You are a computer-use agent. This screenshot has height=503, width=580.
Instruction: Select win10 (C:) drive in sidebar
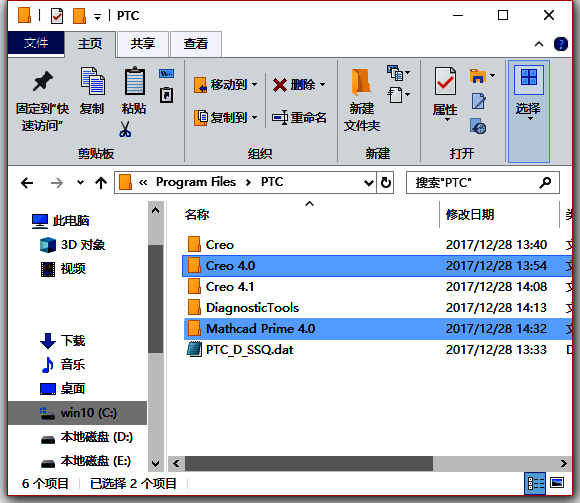click(x=77, y=413)
